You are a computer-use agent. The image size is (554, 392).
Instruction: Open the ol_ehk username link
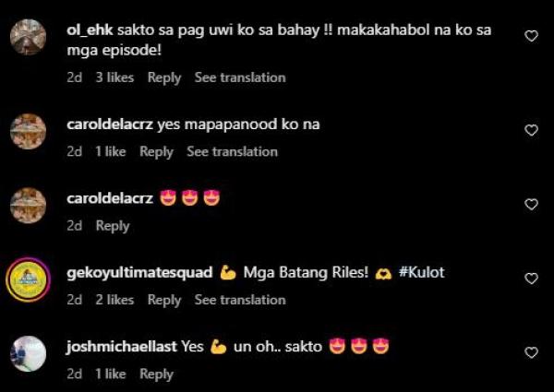click(x=90, y=30)
